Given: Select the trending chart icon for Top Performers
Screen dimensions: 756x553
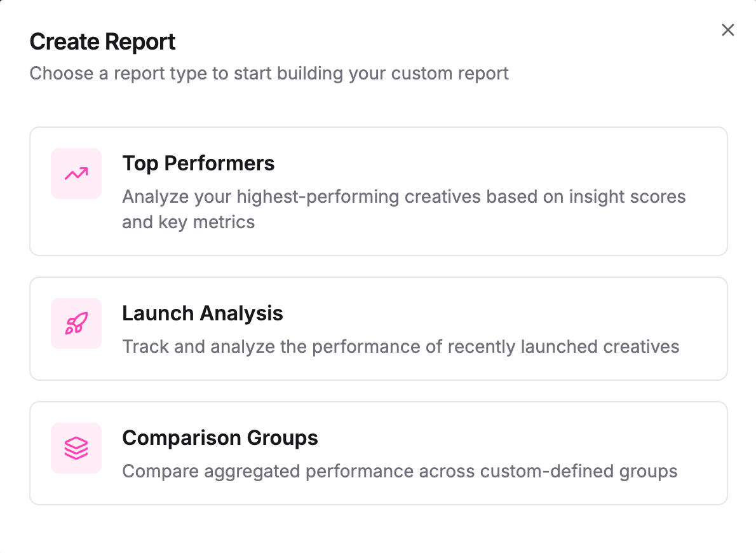Looking at the screenshot, I should [76, 173].
